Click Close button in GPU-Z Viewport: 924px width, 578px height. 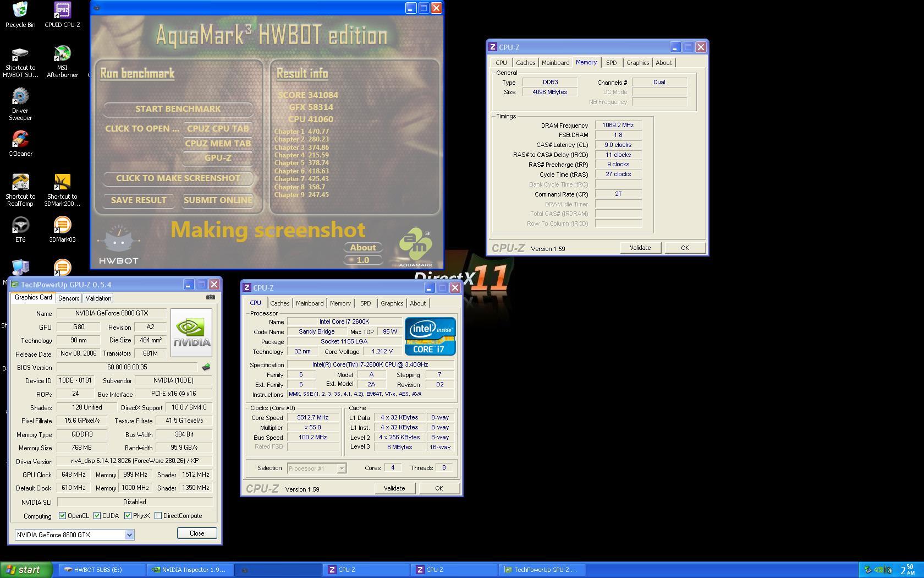coord(197,533)
